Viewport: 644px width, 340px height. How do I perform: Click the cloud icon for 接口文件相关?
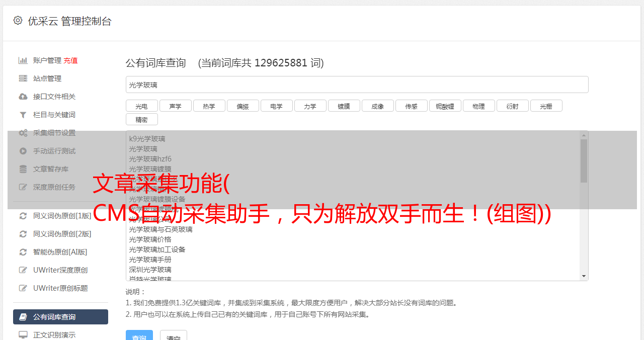[x=23, y=97]
